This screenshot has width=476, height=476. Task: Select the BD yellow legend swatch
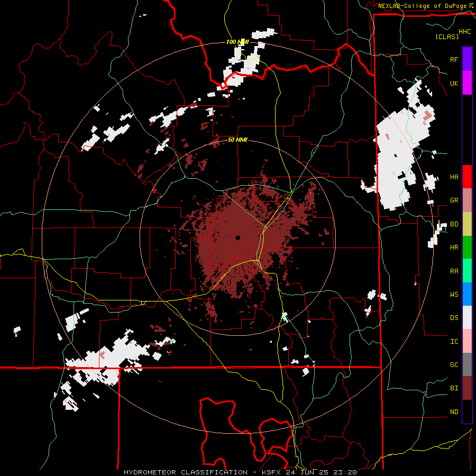(467, 224)
